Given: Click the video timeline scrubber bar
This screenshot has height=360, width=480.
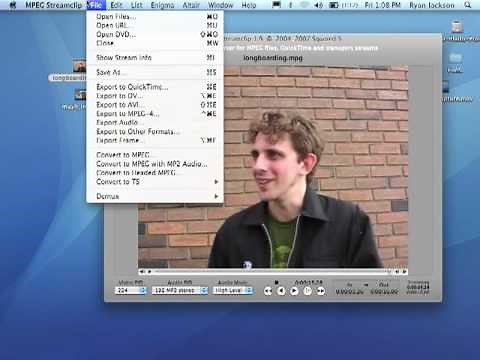Looking at the screenshot, I should click(x=273, y=272).
